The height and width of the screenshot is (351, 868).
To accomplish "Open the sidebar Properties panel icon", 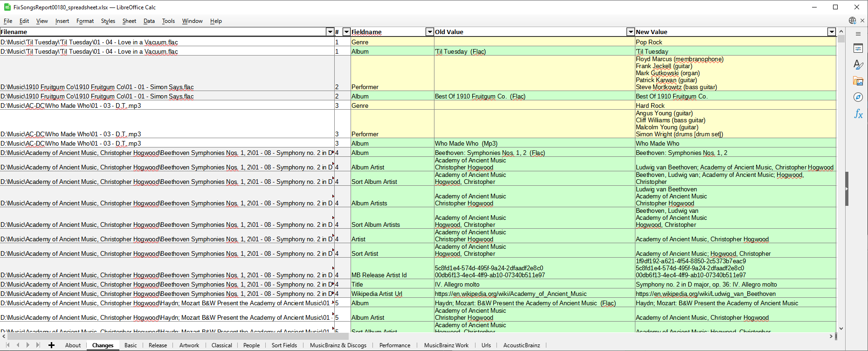I will [858, 48].
